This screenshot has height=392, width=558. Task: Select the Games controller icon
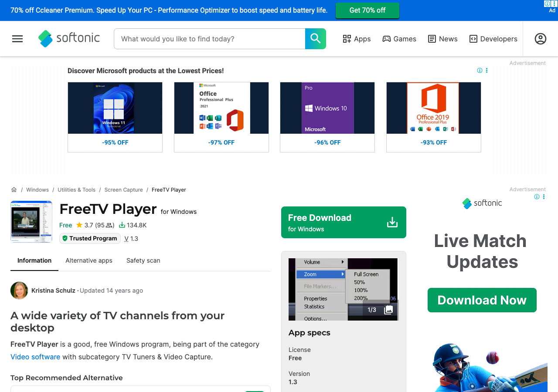coord(386,39)
